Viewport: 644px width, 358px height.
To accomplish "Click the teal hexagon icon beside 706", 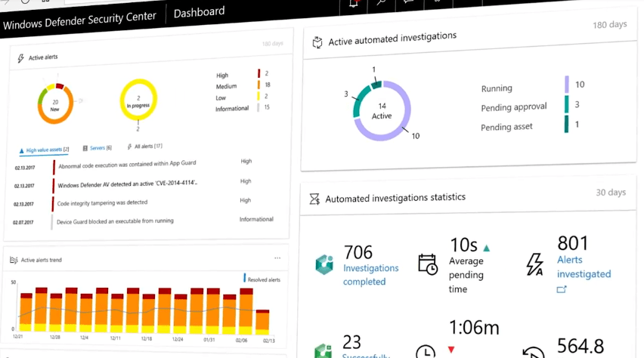I will (x=324, y=264).
